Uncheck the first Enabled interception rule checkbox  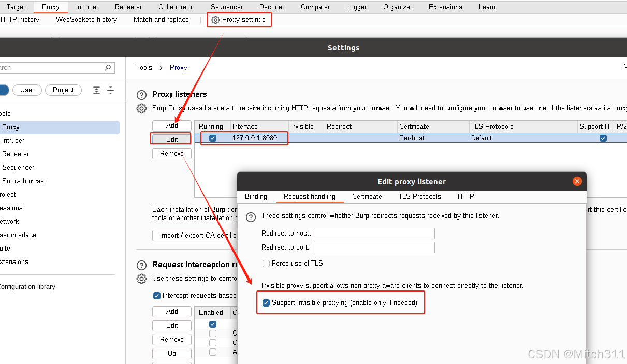tap(213, 324)
